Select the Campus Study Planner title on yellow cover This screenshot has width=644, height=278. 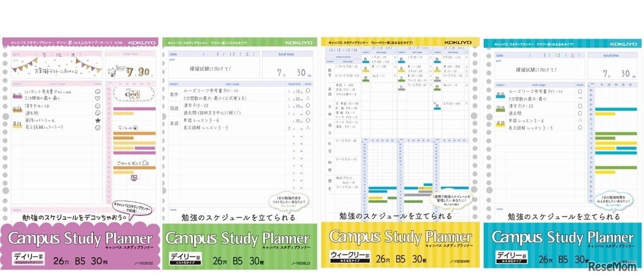[x=400, y=237]
